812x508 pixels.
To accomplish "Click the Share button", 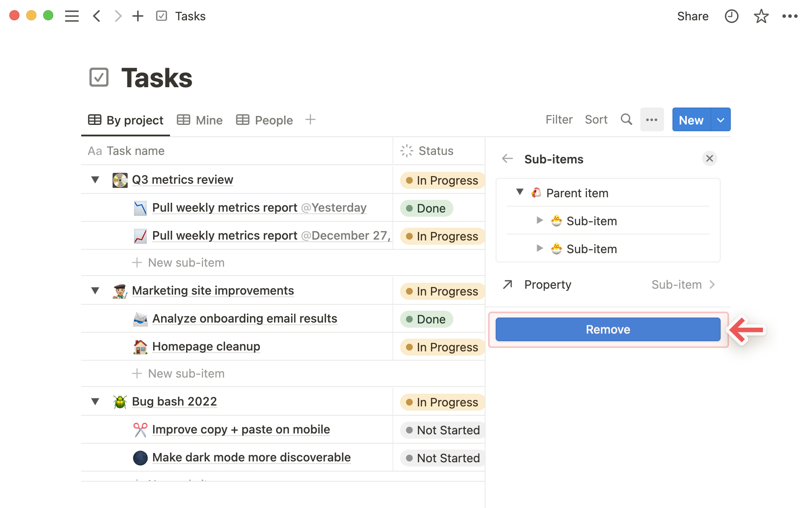I will click(x=692, y=16).
